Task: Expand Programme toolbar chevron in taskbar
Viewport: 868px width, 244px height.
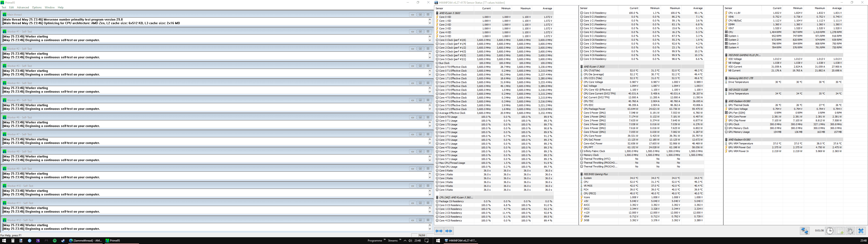Action: coord(384,240)
